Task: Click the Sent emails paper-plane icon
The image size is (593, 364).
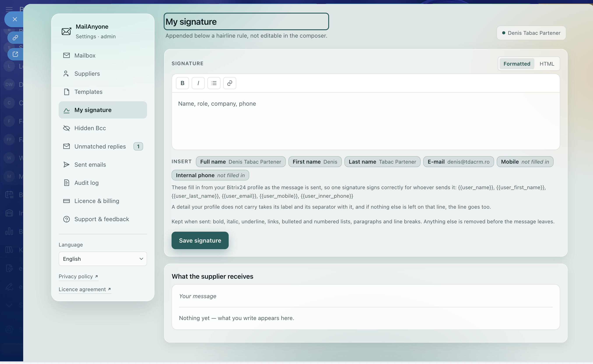Action: tap(66, 164)
